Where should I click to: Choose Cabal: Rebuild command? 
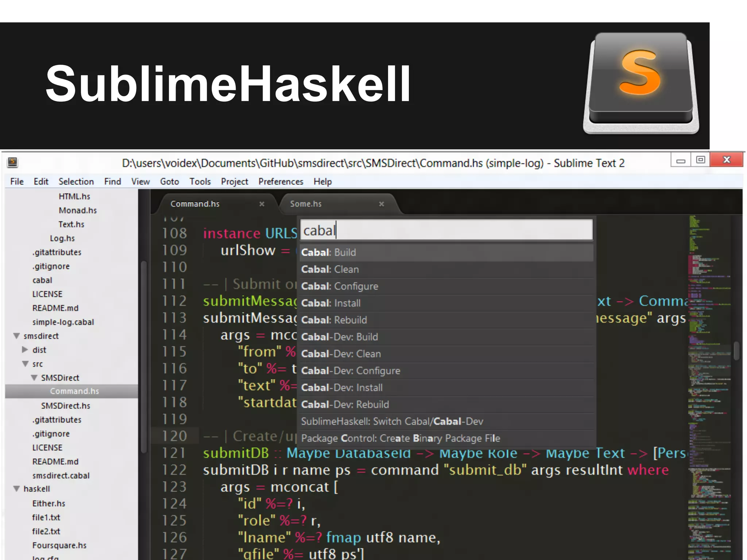446,320
